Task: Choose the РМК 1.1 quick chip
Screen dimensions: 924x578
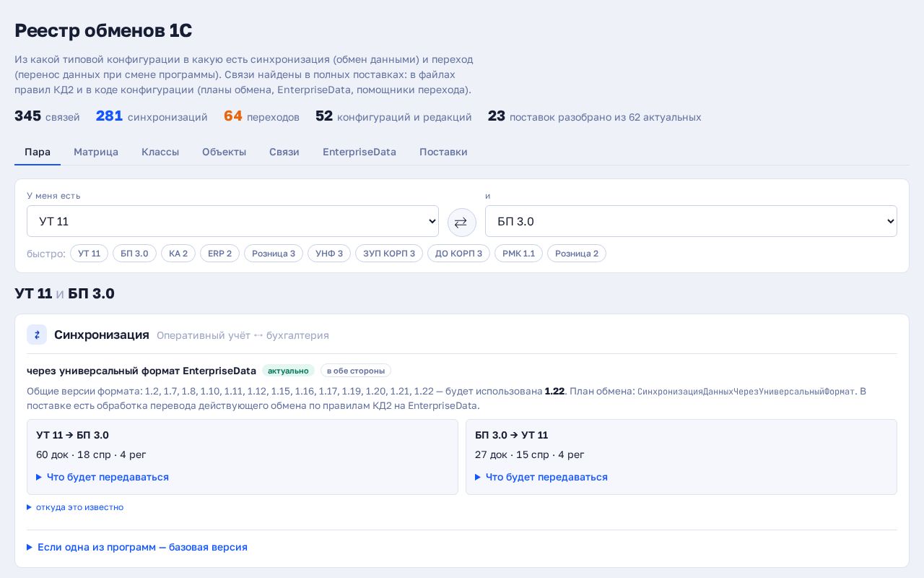Action: [518, 254]
